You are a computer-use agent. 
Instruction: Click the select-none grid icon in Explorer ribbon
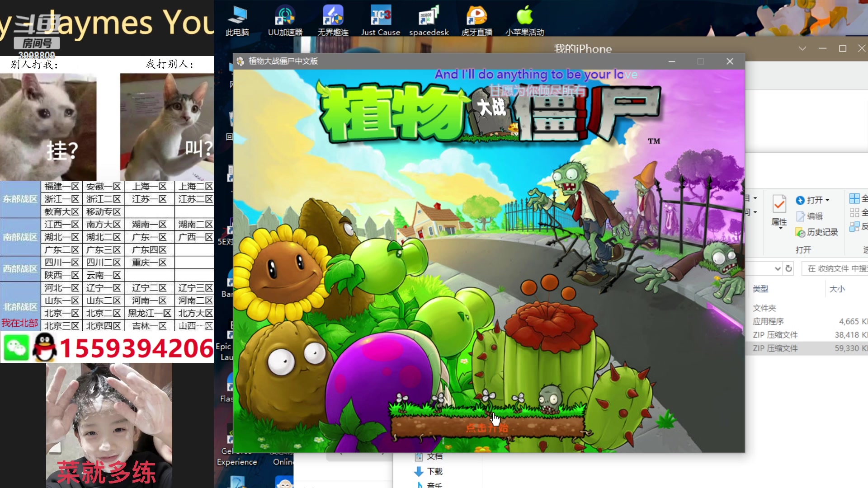tap(854, 212)
